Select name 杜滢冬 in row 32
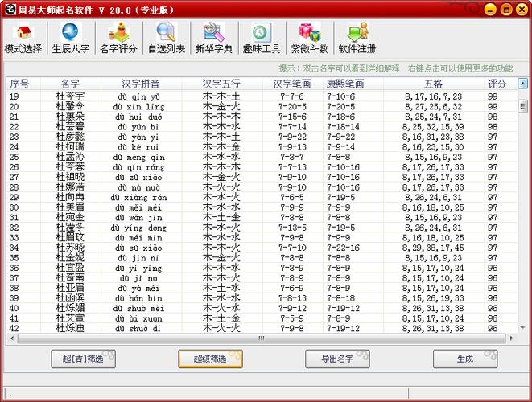This screenshot has height=402, width=532. [x=70, y=228]
